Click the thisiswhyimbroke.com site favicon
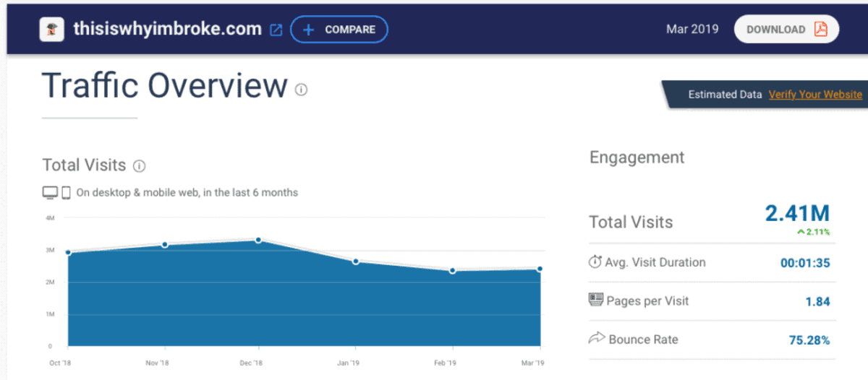 tap(53, 30)
